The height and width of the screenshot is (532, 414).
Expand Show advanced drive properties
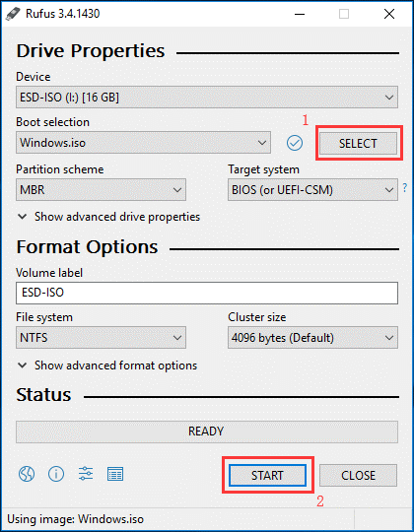pos(108,217)
